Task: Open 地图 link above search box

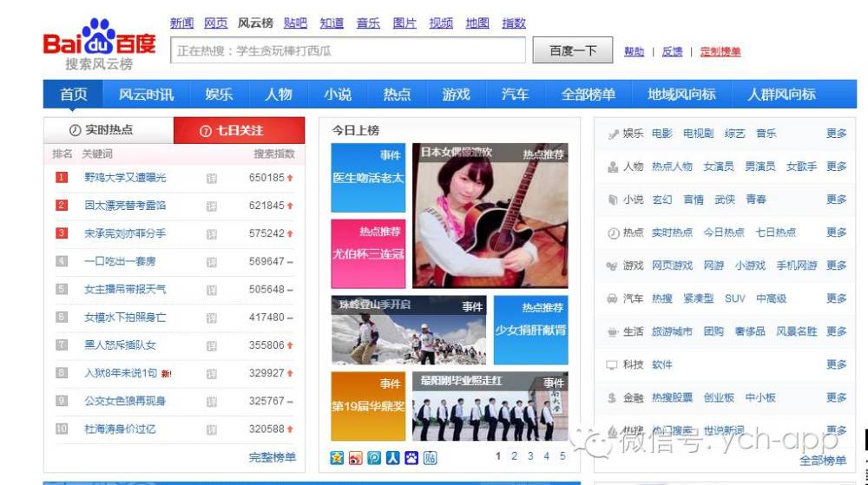Action: click(x=477, y=23)
